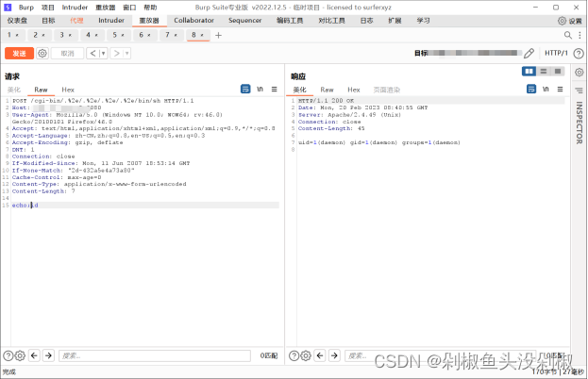
Task: Close Repeater tab 2 via its x
Action: pyautogui.click(x=43, y=35)
